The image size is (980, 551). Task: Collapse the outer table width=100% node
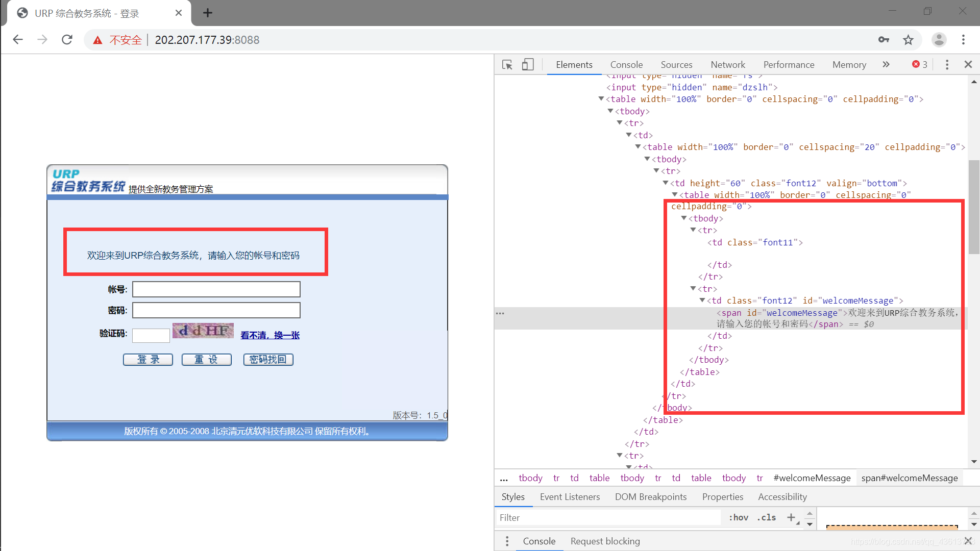[x=602, y=99]
